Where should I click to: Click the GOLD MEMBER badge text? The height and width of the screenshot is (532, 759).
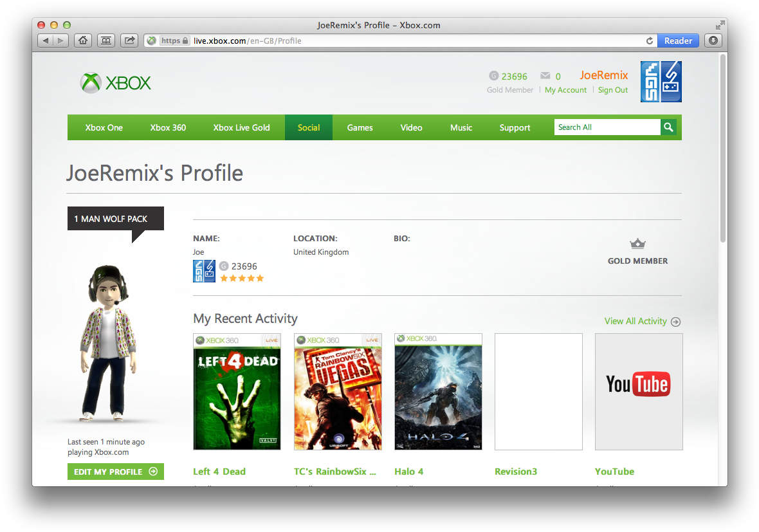637,261
